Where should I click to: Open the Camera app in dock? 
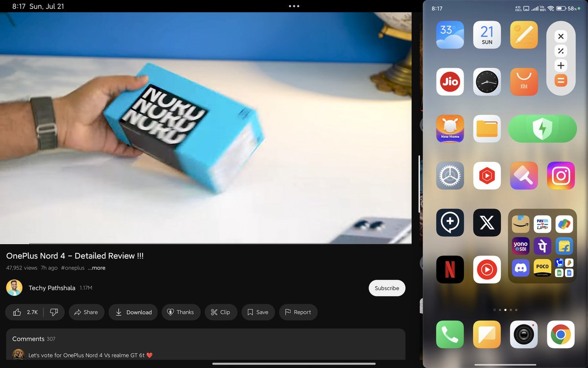pos(524,335)
